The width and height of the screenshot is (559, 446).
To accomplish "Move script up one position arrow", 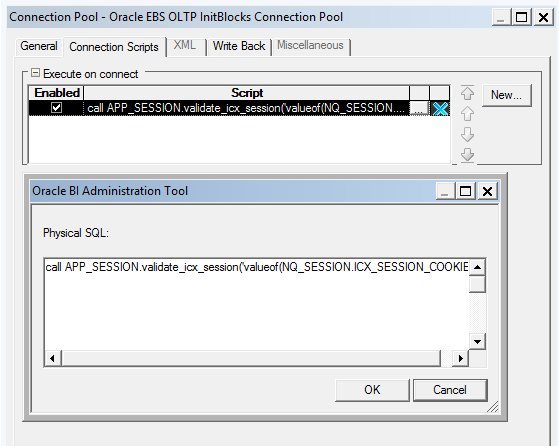I will [467, 114].
